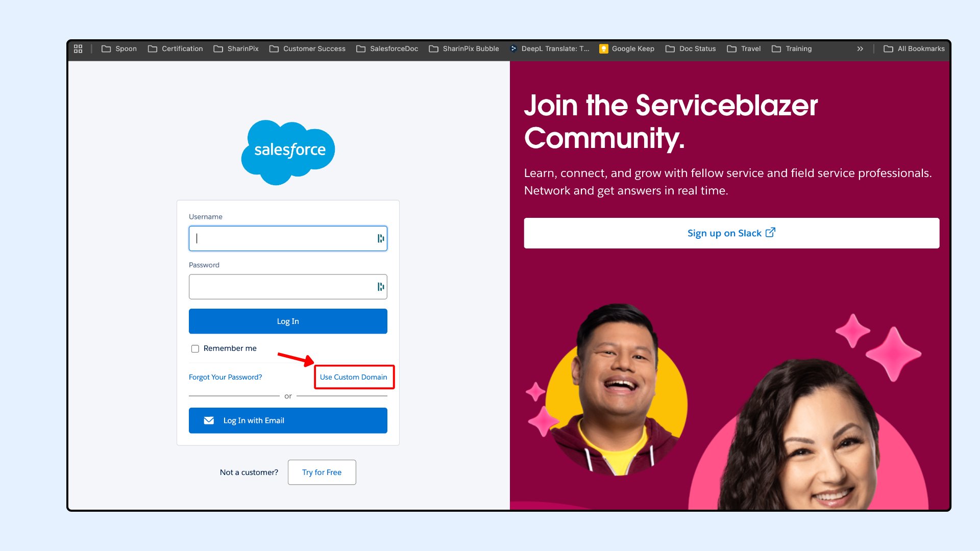Viewport: 980px width, 551px height.
Task: Open the All Bookmarks folder
Action: pos(914,49)
